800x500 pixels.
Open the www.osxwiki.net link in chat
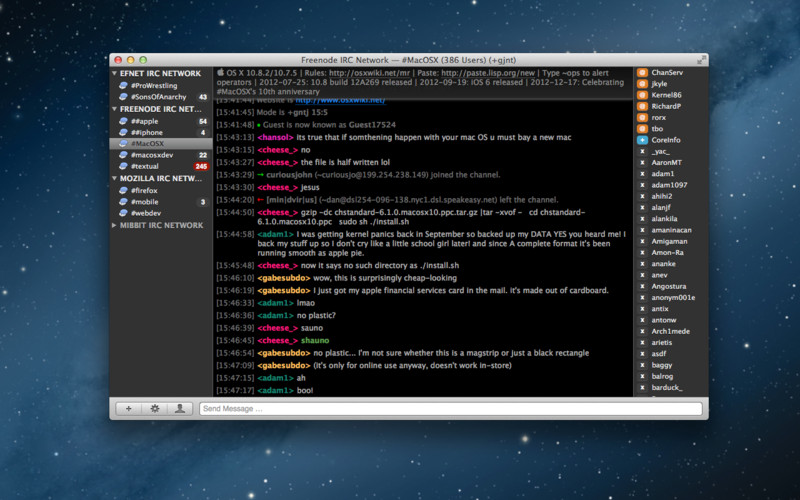(340, 101)
